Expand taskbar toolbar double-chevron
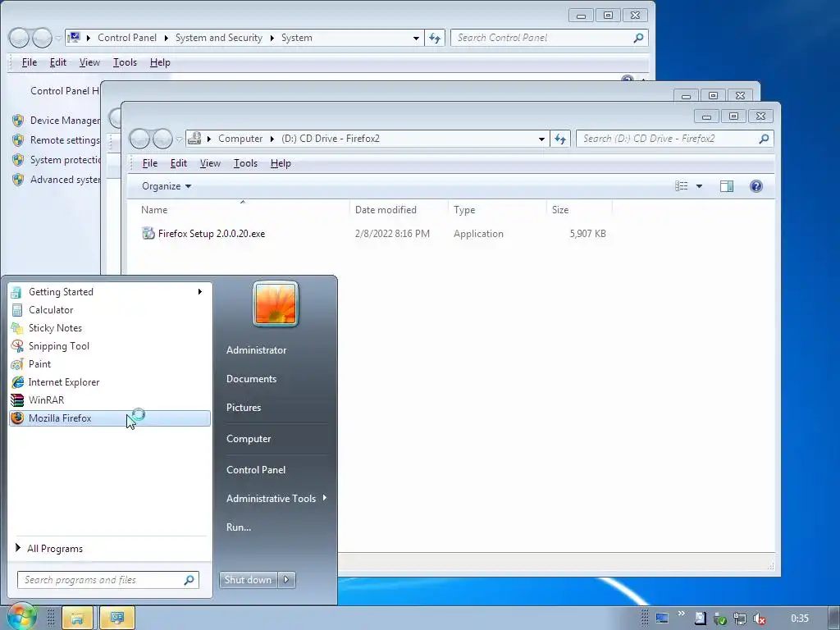Image resolution: width=840 pixels, height=630 pixels. 682,614
